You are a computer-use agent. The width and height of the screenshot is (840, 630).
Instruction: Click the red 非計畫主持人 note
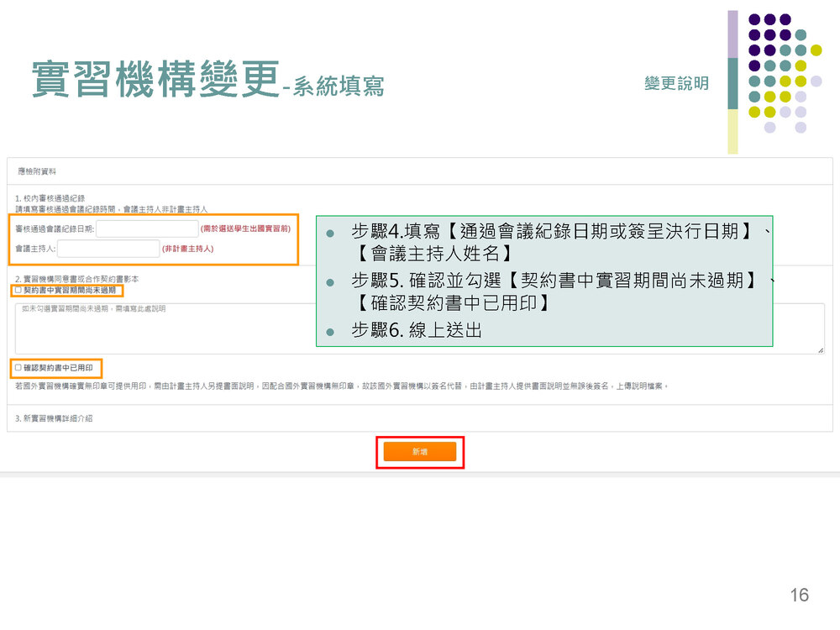[188, 249]
